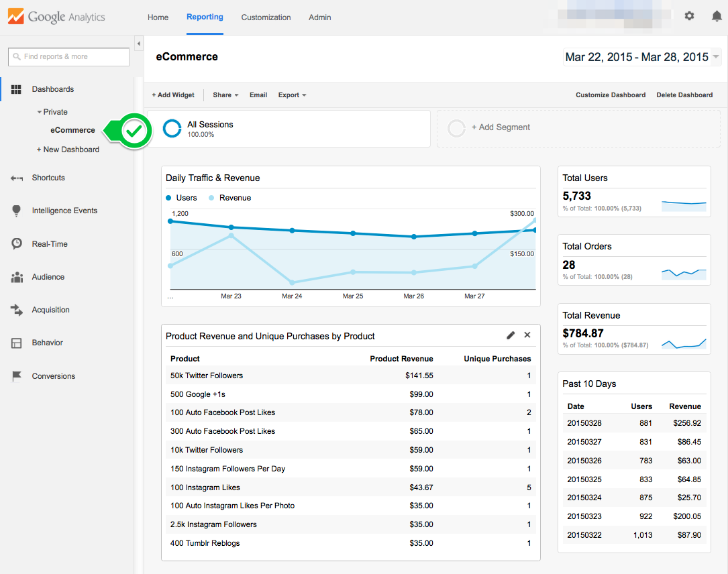The width and height of the screenshot is (728, 574).
Task: Edit the Product Revenue widget with pencil icon
Action: 511,335
